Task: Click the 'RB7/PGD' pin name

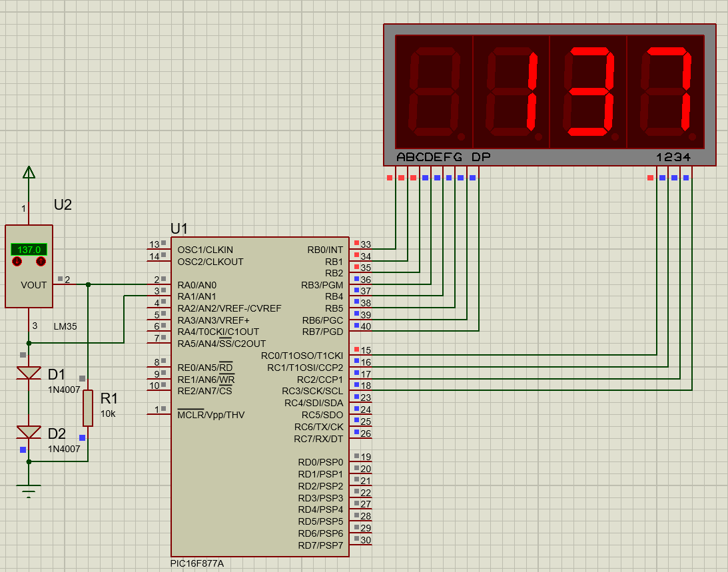Action: pos(322,332)
